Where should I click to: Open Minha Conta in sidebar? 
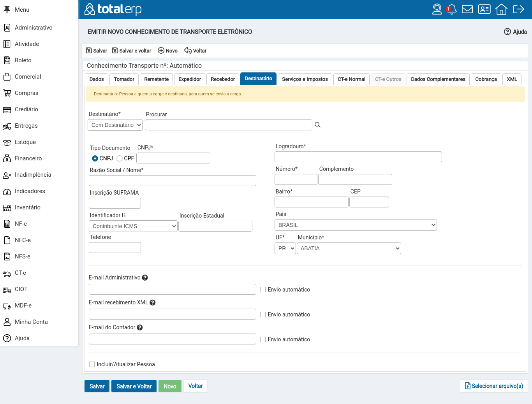pos(31,322)
